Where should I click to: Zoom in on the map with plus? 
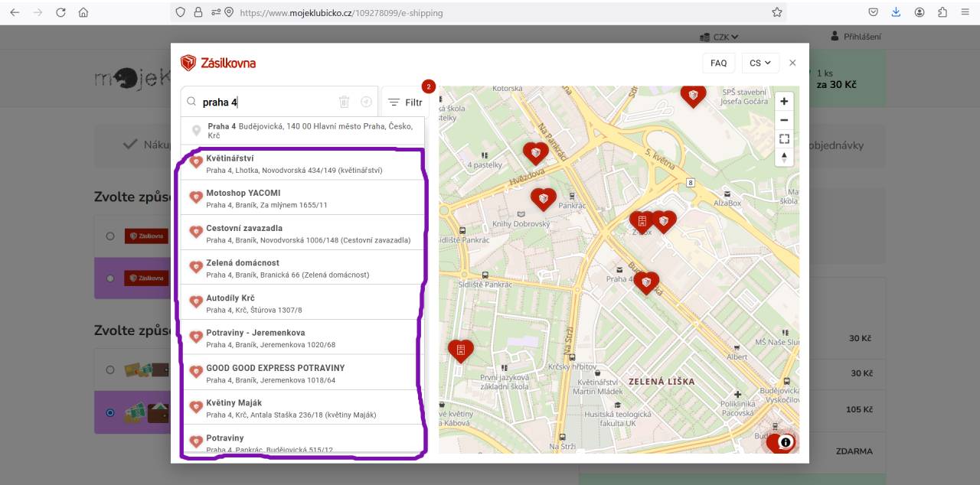[x=784, y=101]
